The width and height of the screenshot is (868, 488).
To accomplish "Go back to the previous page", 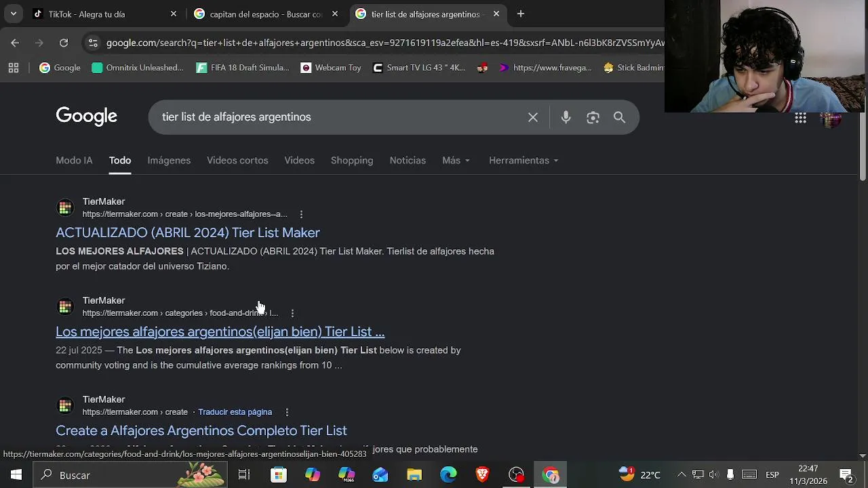I will pos(15,43).
